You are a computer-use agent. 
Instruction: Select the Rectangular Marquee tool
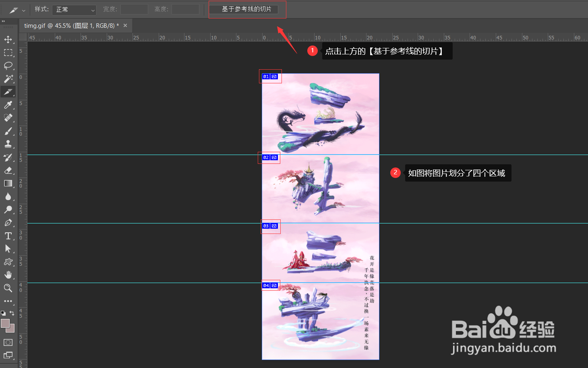pos(8,53)
